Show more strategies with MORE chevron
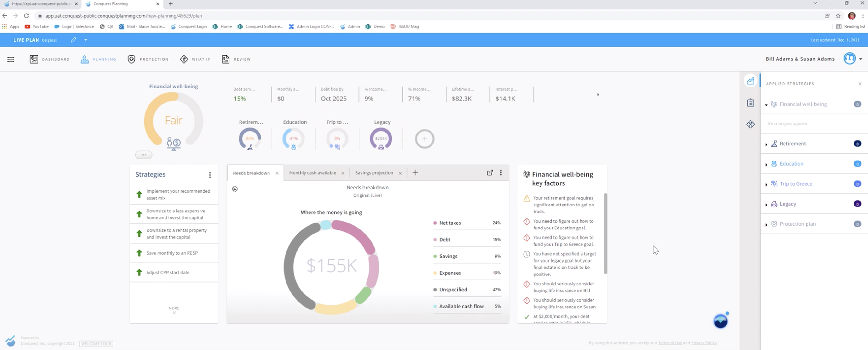This screenshot has width=868, height=350. tap(174, 310)
